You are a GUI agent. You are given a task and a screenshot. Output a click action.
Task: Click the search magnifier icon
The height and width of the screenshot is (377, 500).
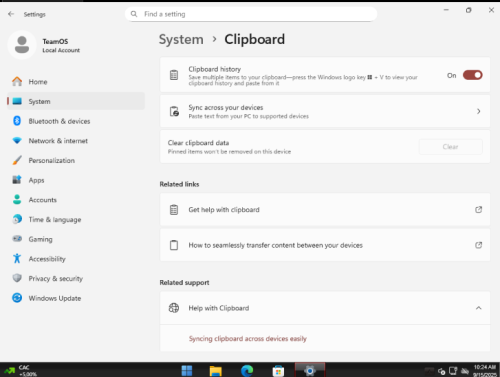[134, 14]
